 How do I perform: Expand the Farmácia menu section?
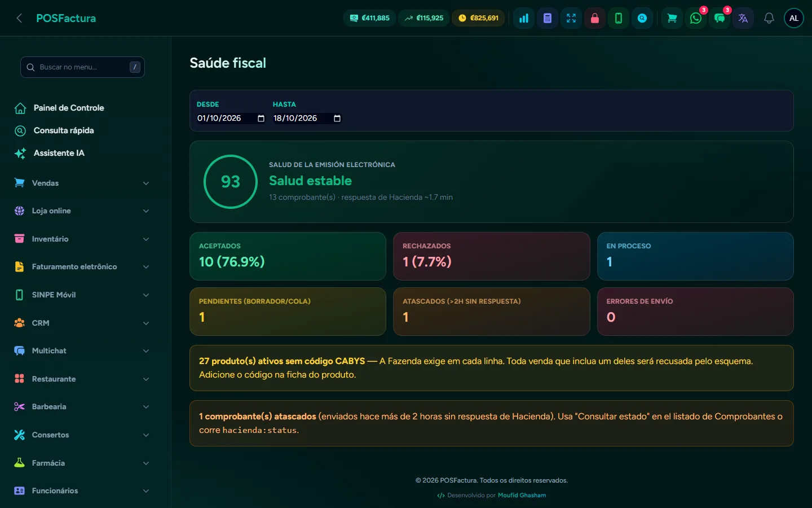pyautogui.click(x=82, y=463)
